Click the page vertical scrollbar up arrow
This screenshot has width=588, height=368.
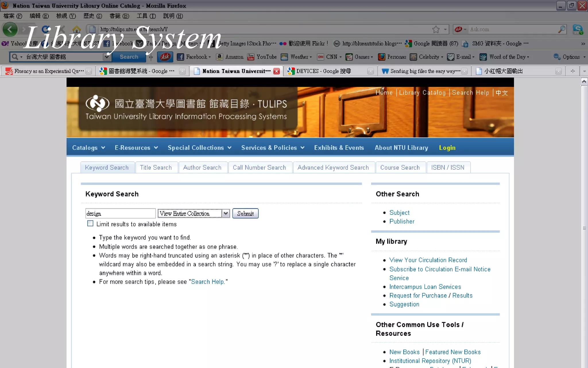(584, 82)
